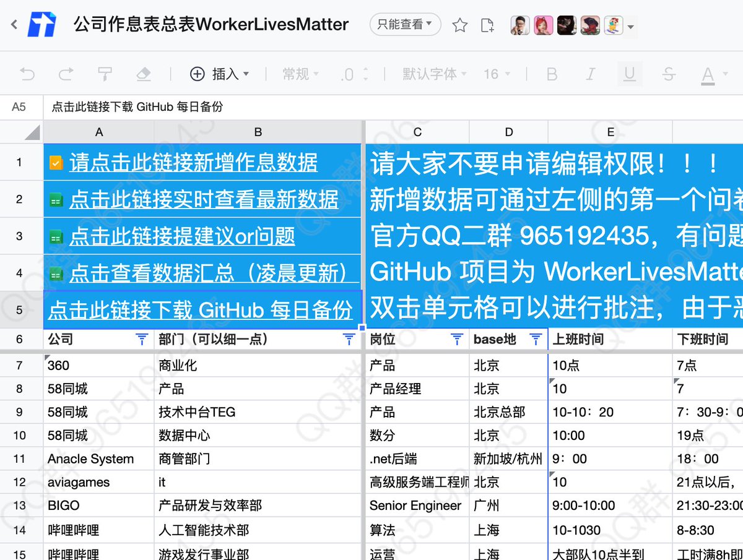Open the 只能查看 permission dropdown
Screen dimensions: 743x560
406,25
